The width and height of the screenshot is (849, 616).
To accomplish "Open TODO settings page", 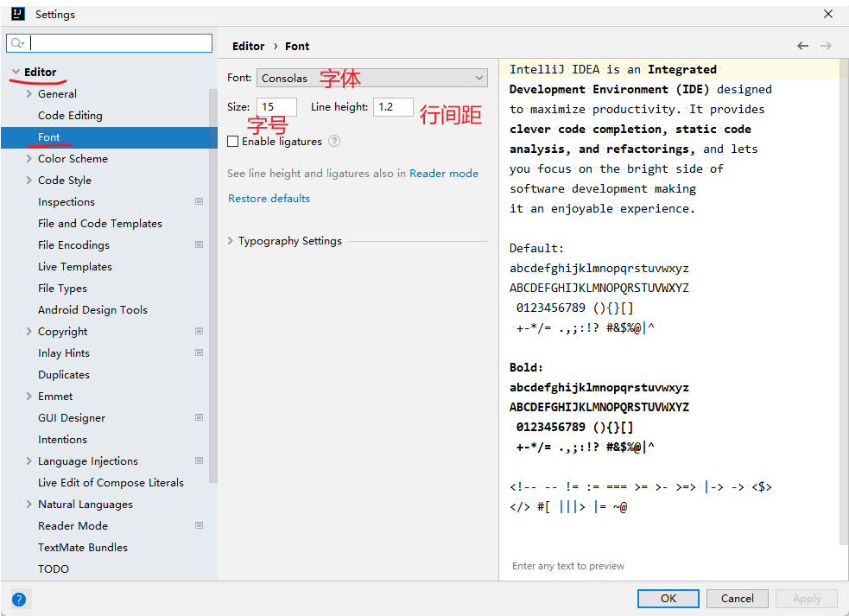I will [x=54, y=568].
